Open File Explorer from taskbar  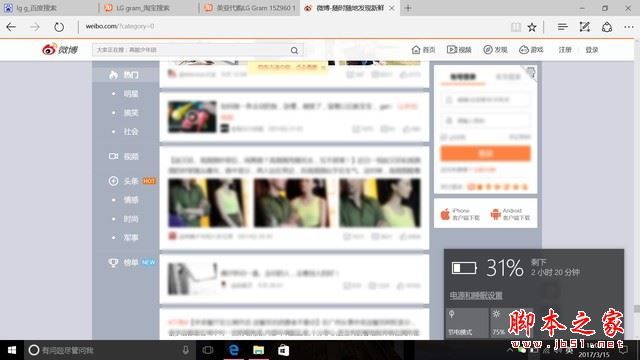coord(258,350)
